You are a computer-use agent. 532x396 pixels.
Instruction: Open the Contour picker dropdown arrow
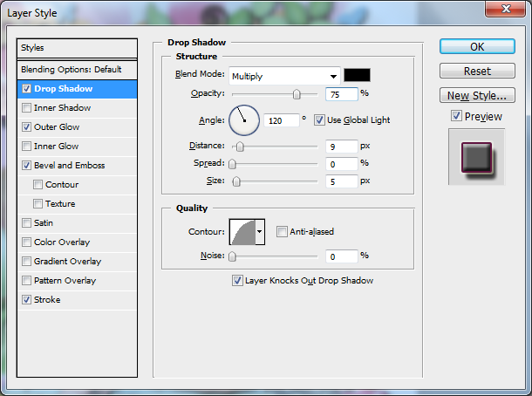(x=260, y=232)
